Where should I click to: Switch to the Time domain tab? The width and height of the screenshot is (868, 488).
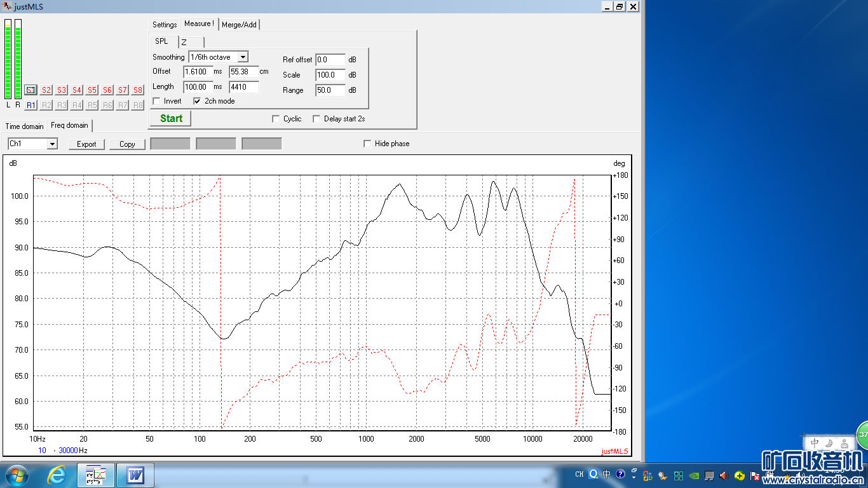click(x=25, y=126)
